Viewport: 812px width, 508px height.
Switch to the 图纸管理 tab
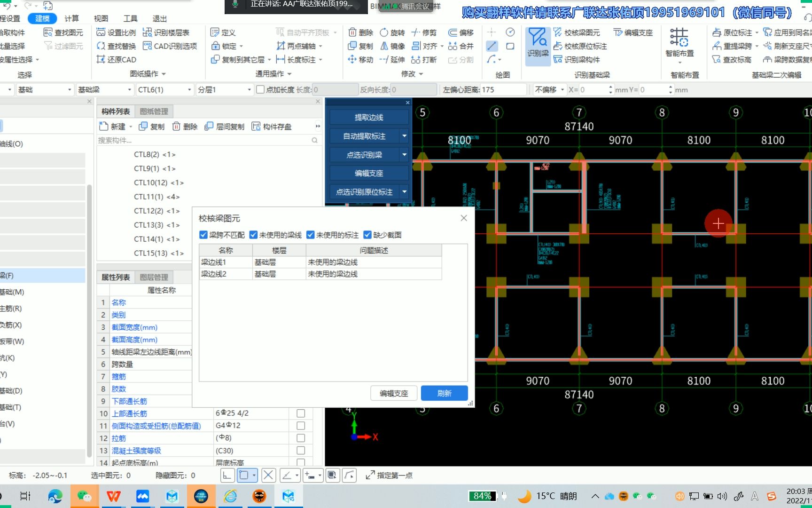(x=154, y=111)
